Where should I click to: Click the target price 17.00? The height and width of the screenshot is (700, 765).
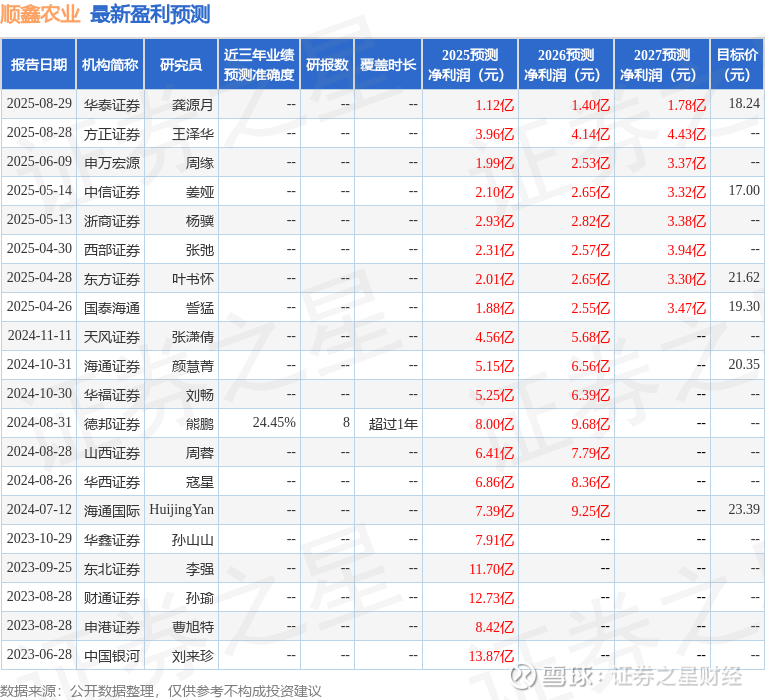click(744, 190)
